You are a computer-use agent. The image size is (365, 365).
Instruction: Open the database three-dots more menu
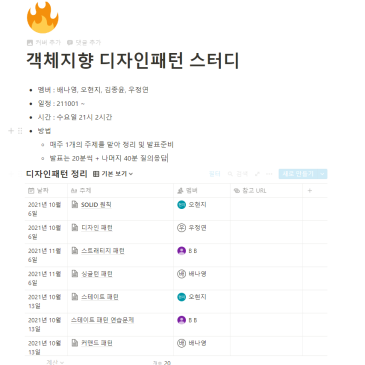tap(269, 174)
